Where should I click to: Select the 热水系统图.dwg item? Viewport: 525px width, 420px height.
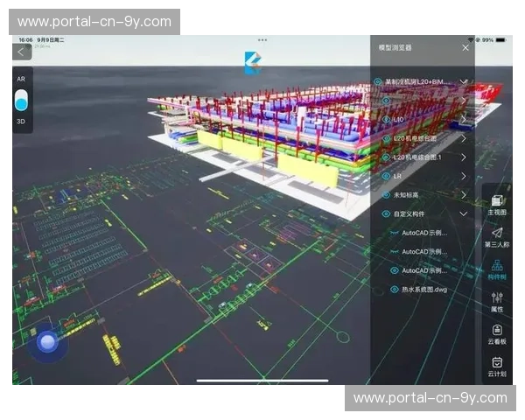(424, 289)
